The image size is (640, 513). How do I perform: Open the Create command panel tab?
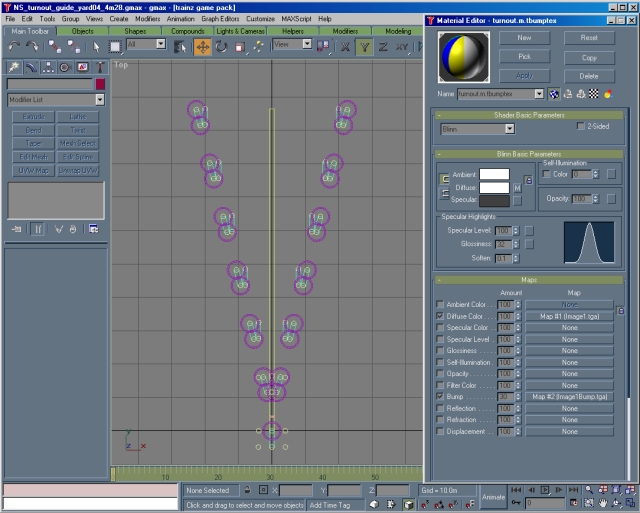[13, 67]
